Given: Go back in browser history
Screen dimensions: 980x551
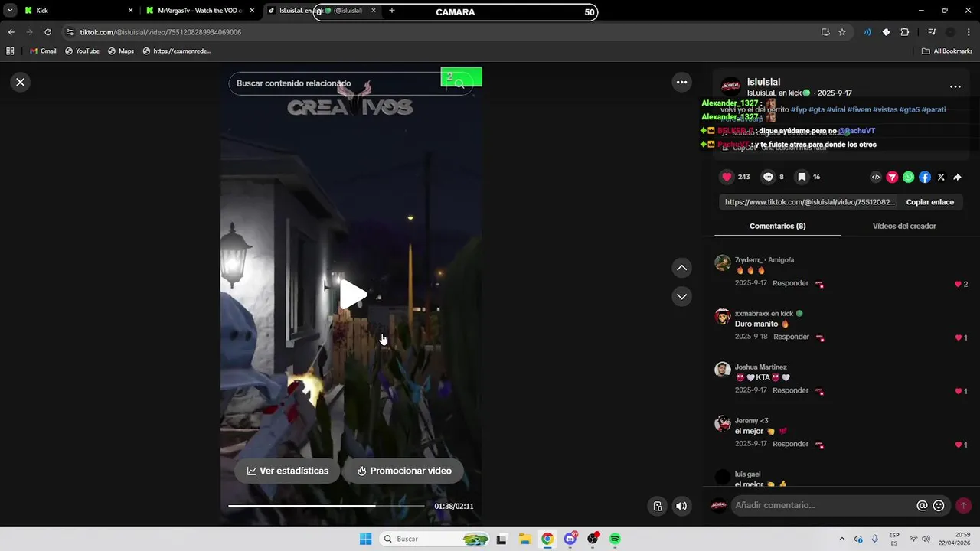Looking at the screenshot, I should click(x=11, y=32).
